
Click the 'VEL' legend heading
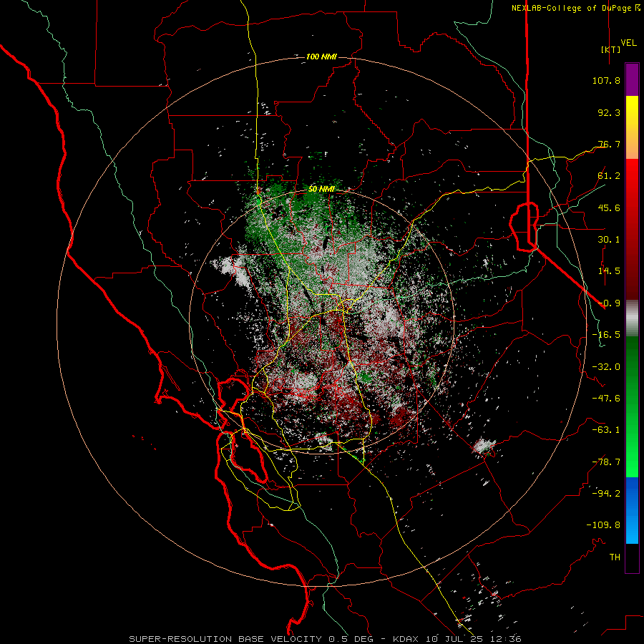pyautogui.click(x=629, y=42)
